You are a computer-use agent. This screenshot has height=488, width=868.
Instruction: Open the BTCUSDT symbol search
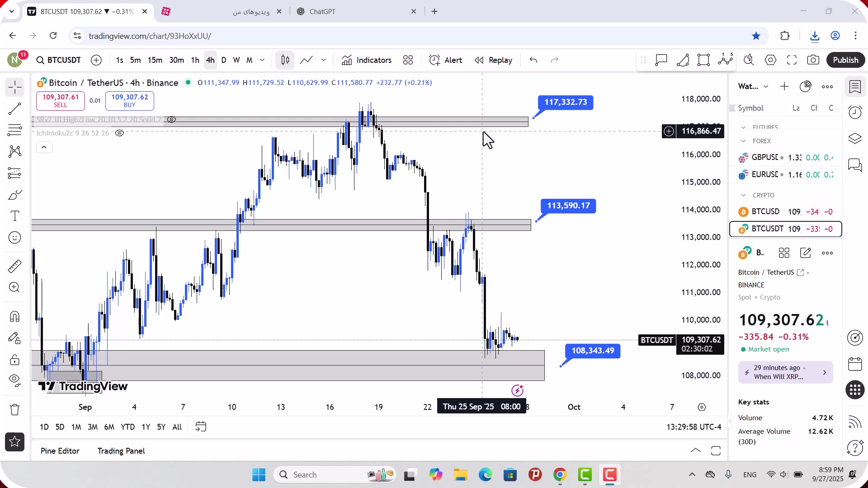59,60
